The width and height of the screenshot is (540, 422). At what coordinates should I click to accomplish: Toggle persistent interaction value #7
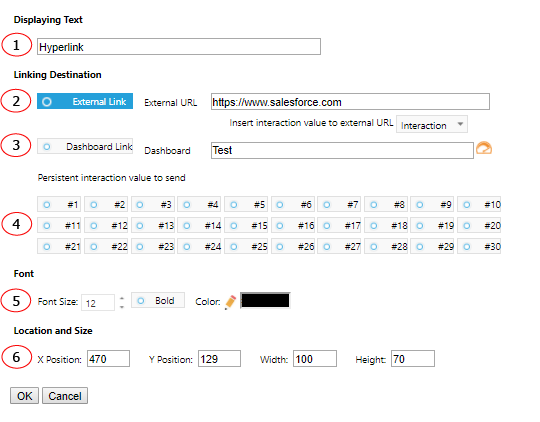339,204
